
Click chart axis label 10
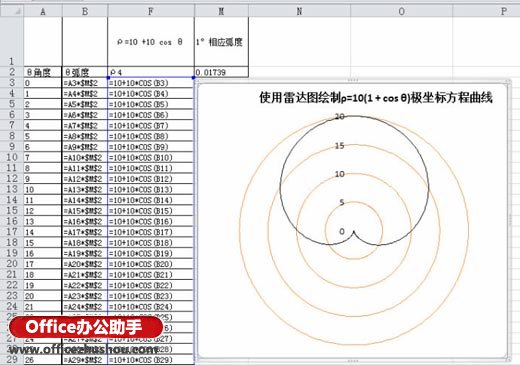coord(340,174)
